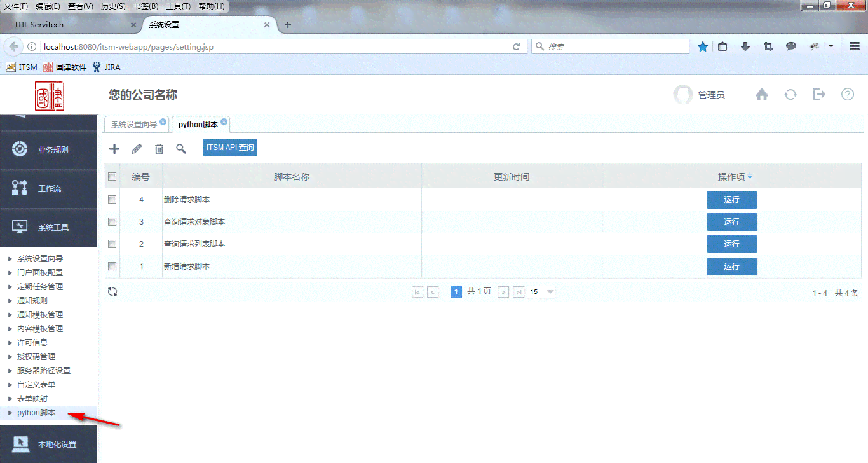Reload the table with bottom refresh icon
The width and height of the screenshot is (868, 463).
(112, 292)
